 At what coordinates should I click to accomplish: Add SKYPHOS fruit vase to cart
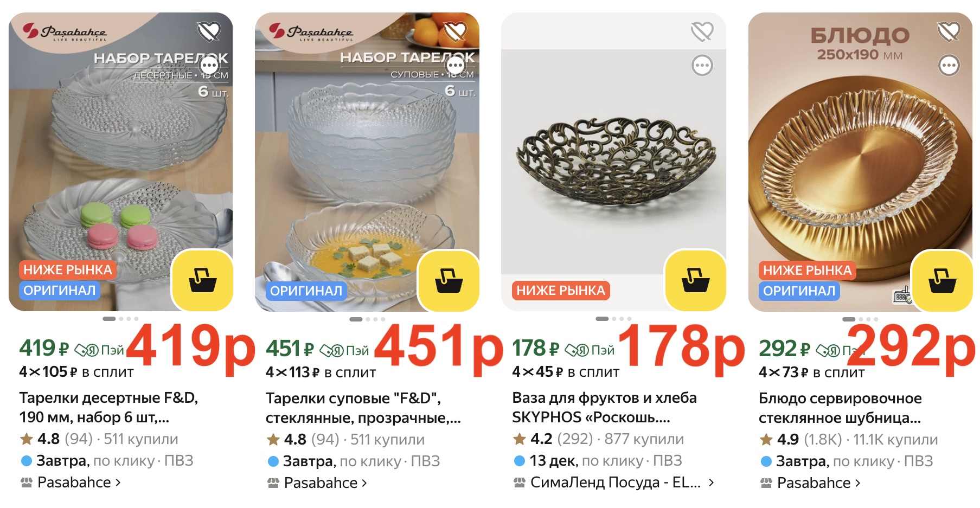point(695,280)
